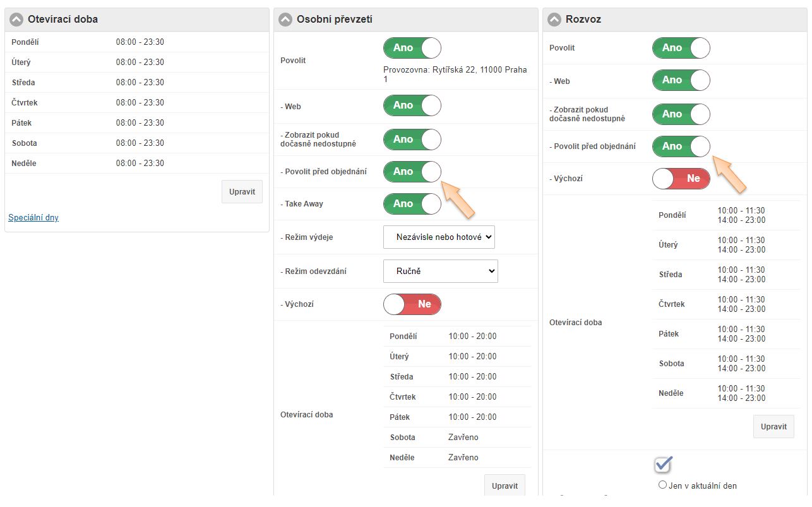Turn off Povolit switch in Rozvoz
The height and width of the screenshot is (507, 812).
681,48
